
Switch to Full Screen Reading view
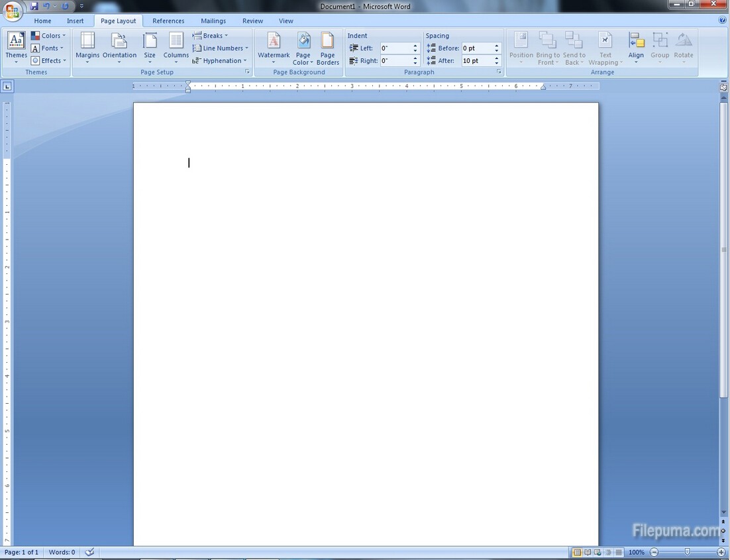click(x=588, y=552)
